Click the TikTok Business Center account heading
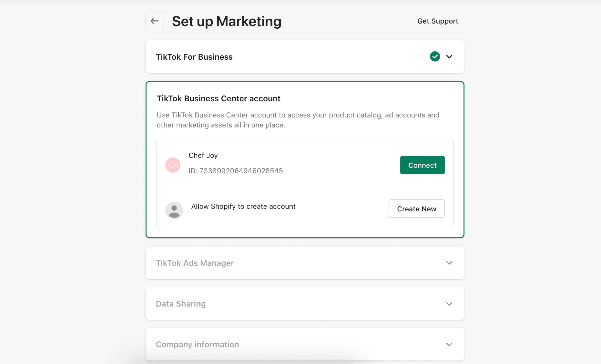The image size is (601, 364). click(x=219, y=98)
